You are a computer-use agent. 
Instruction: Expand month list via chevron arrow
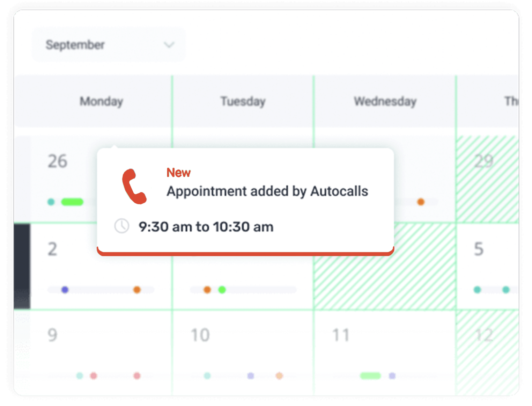(169, 45)
